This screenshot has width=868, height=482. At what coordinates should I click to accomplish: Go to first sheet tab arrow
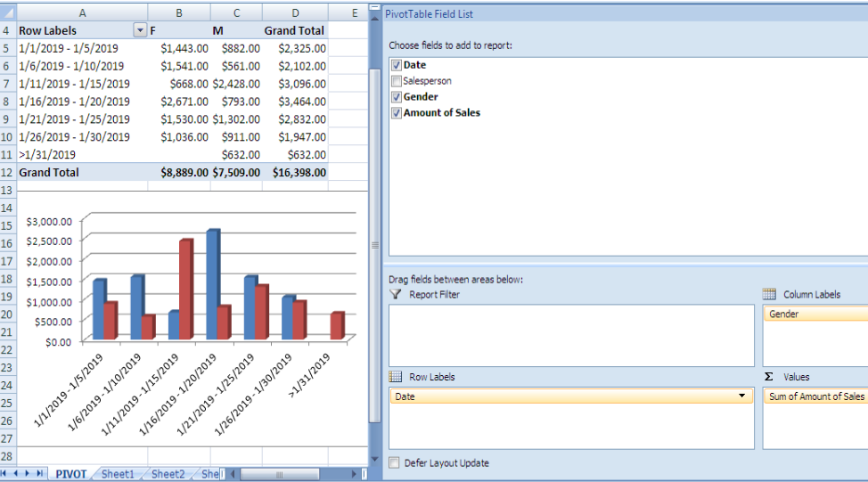click(x=4, y=474)
